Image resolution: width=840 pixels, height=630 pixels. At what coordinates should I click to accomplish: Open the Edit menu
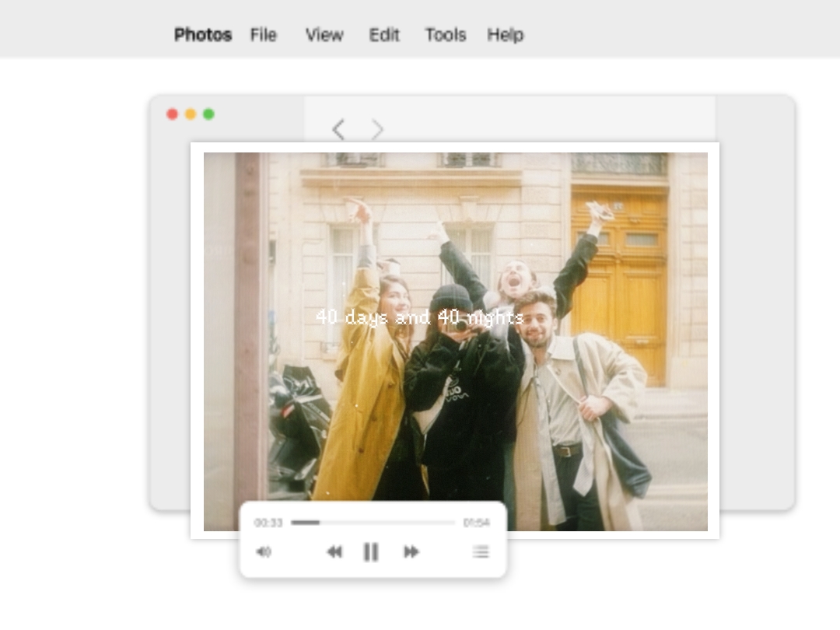383,35
